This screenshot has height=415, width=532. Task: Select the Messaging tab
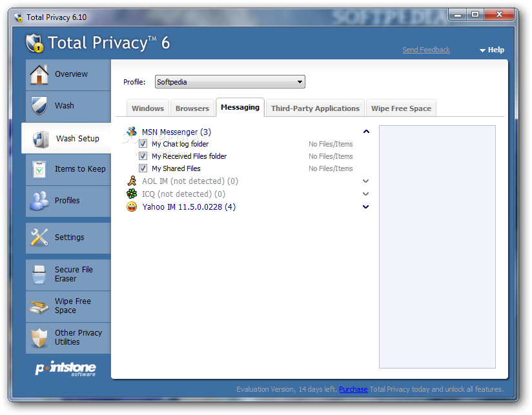pyautogui.click(x=240, y=107)
